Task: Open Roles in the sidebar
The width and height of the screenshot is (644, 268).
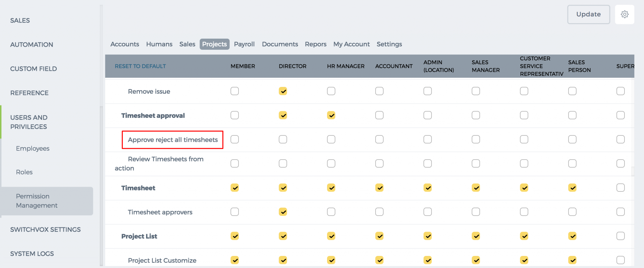Action: (x=24, y=172)
